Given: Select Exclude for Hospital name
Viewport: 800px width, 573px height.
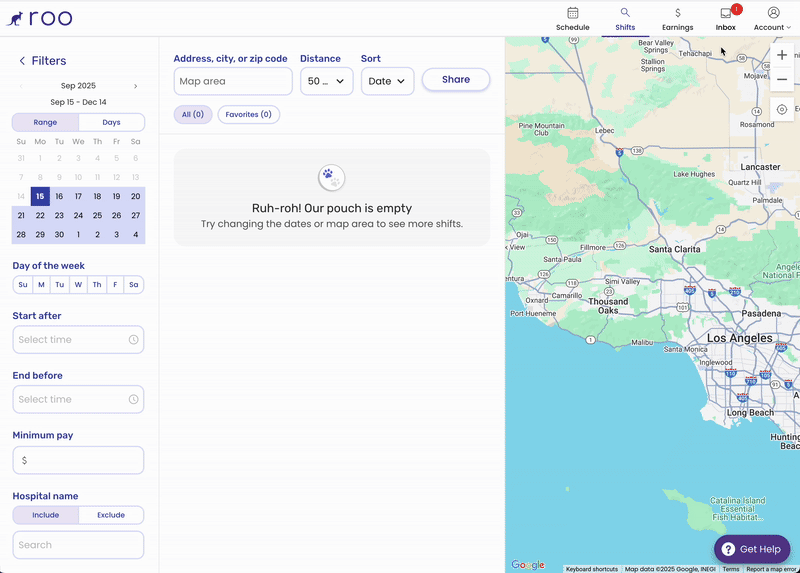Looking at the screenshot, I should [111, 515].
